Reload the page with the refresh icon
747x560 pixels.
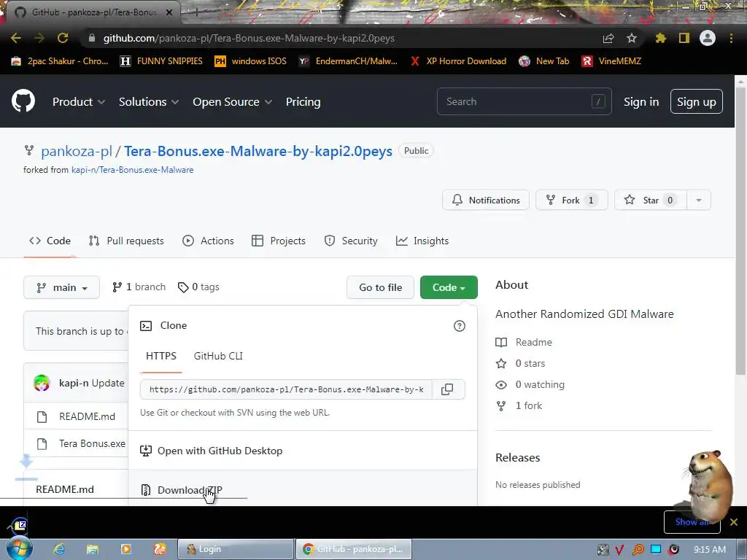coord(63,38)
